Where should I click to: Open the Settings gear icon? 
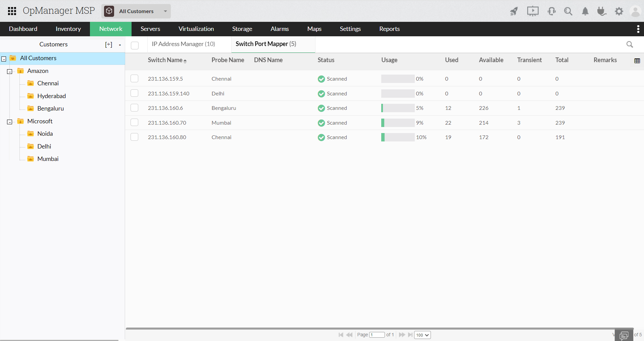tap(619, 11)
